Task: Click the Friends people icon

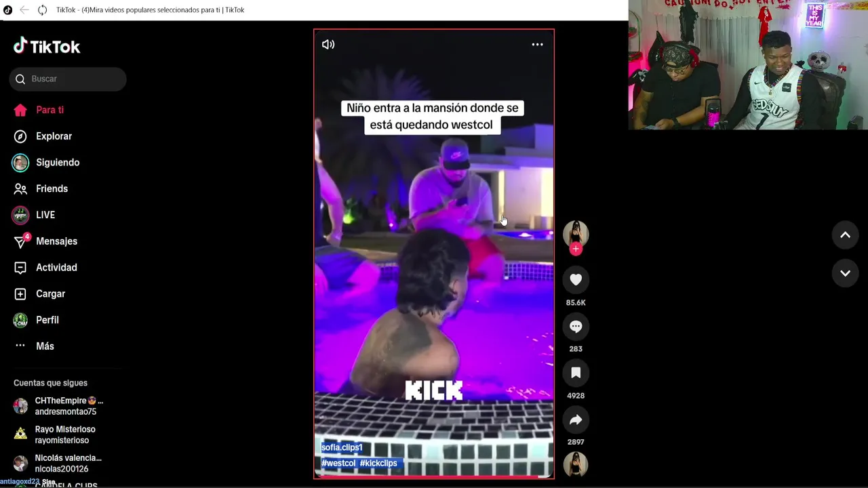Action: [20, 188]
